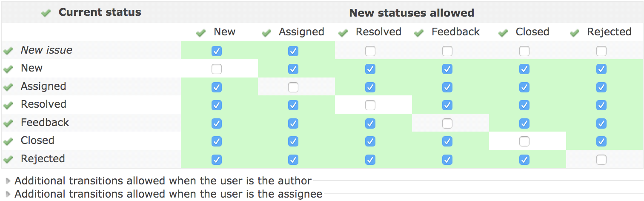Uncheck Rejected to Feedback transition checkbox
Viewport: 644px width, 201px height.
pyautogui.click(x=447, y=160)
